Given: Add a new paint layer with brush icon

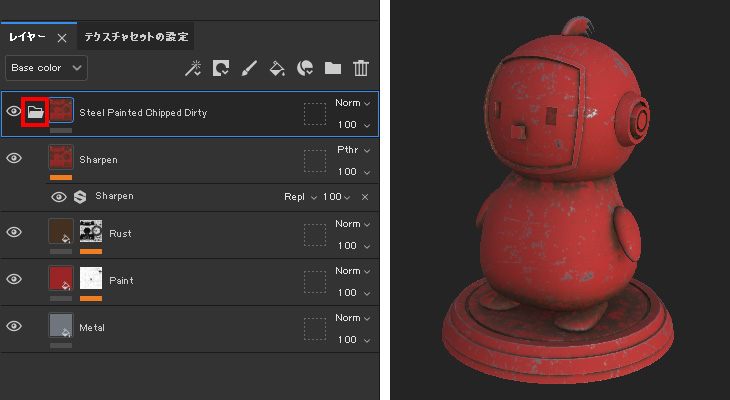Looking at the screenshot, I should (250, 68).
